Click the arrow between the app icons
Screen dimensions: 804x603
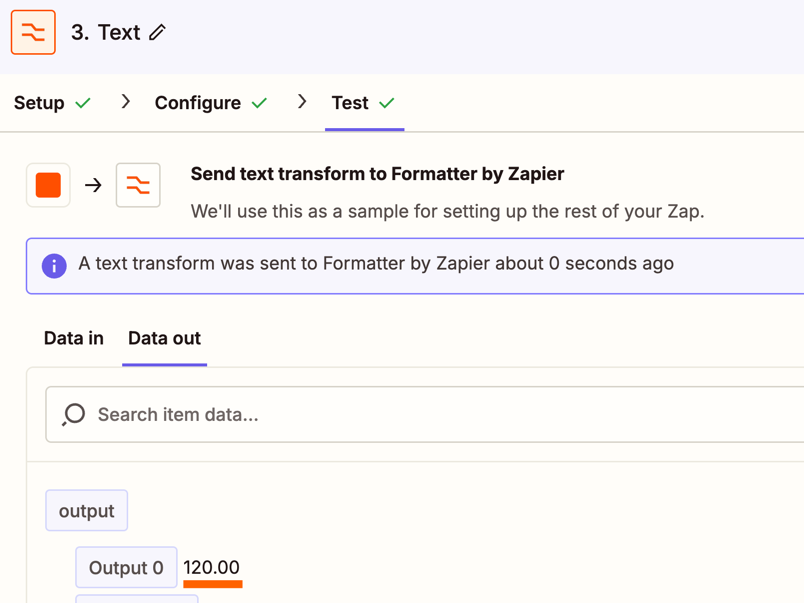93,185
